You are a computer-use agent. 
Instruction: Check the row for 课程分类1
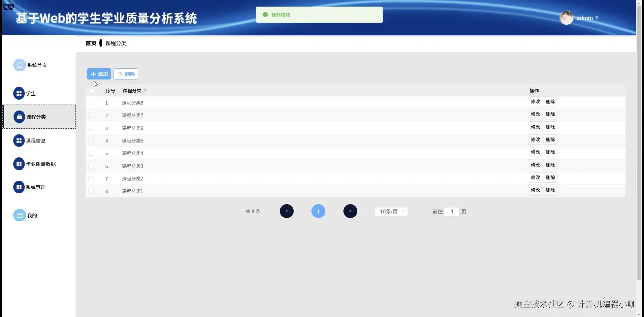click(x=91, y=191)
